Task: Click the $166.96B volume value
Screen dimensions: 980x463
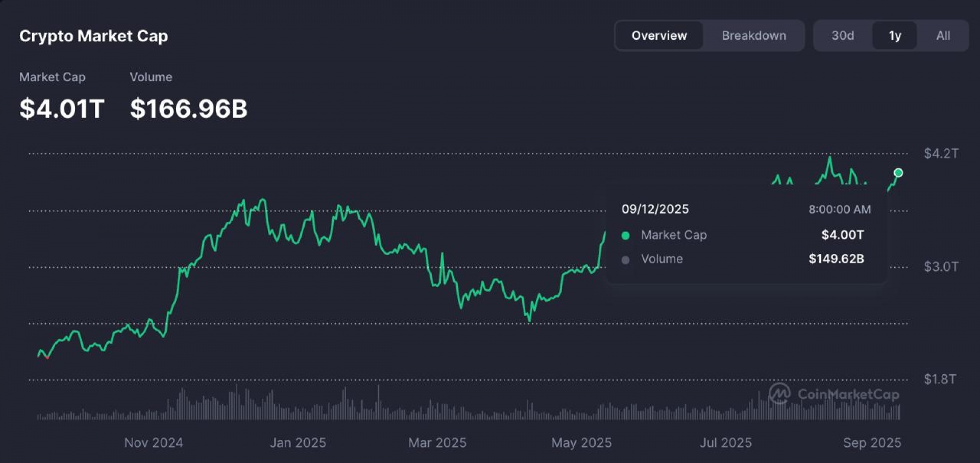Action: (188, 109)
